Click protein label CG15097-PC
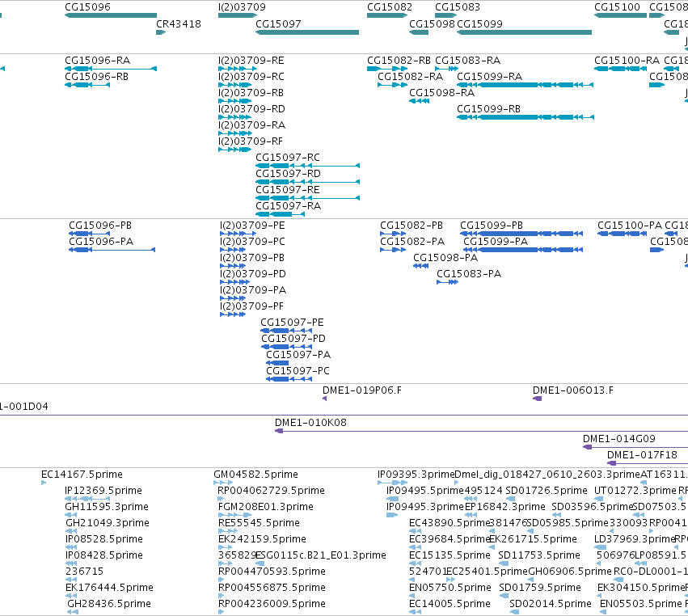Screen dimensions: 688x616 tap(298, 371)
